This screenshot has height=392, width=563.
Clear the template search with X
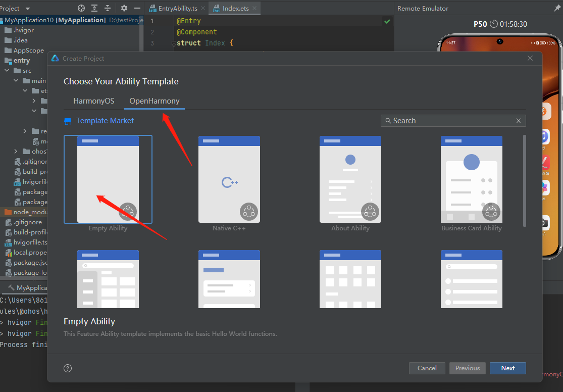click(x=519, y=121)
